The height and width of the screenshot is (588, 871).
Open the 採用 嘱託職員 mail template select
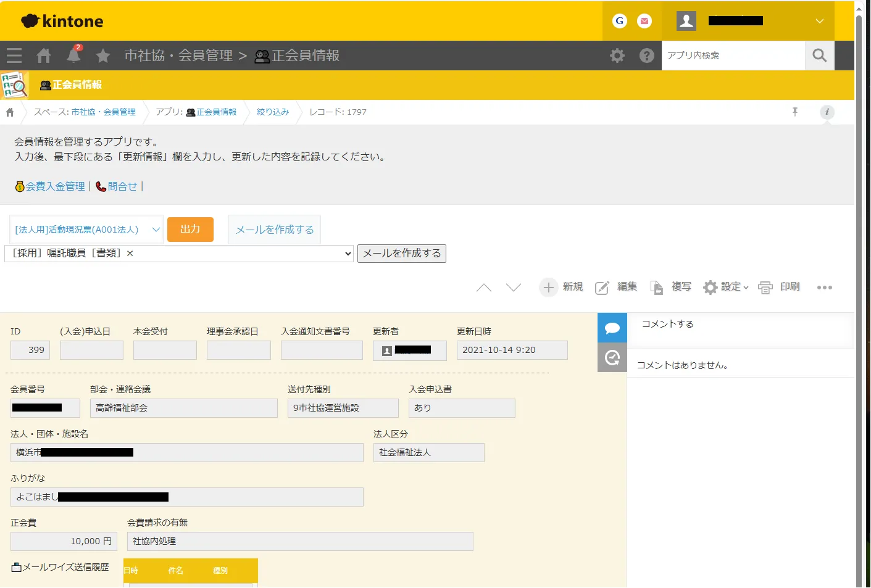tap(179, 254)
